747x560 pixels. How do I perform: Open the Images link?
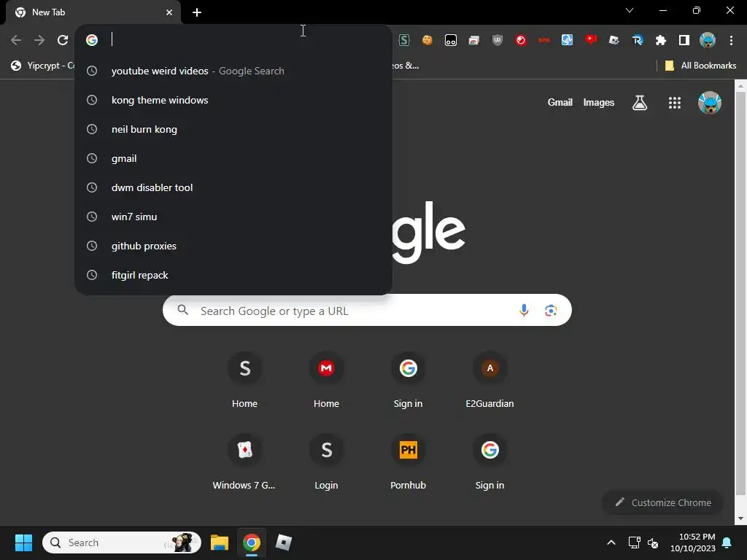coord(598,102)
